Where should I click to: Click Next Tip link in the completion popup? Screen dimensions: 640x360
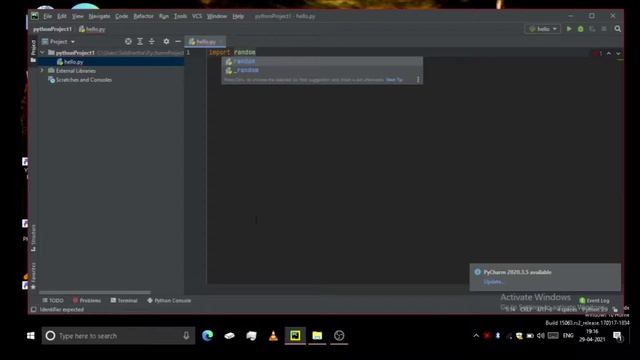click(x=394, y=80)
